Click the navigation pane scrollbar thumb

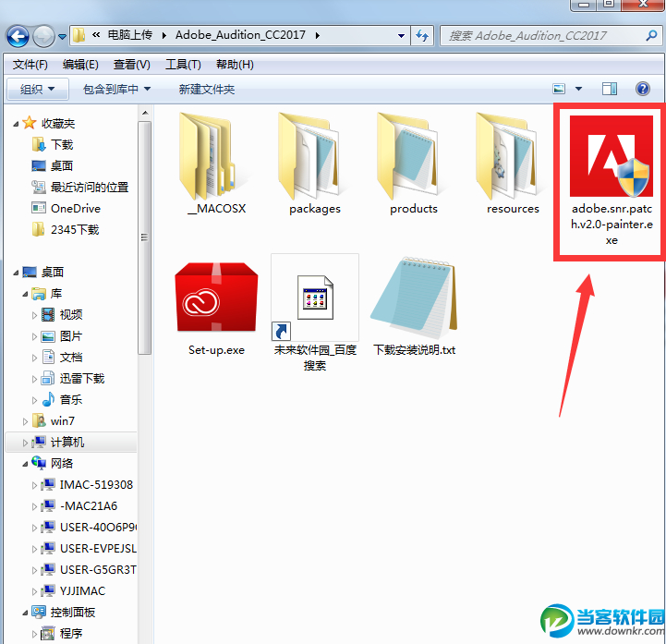[144, 237]
